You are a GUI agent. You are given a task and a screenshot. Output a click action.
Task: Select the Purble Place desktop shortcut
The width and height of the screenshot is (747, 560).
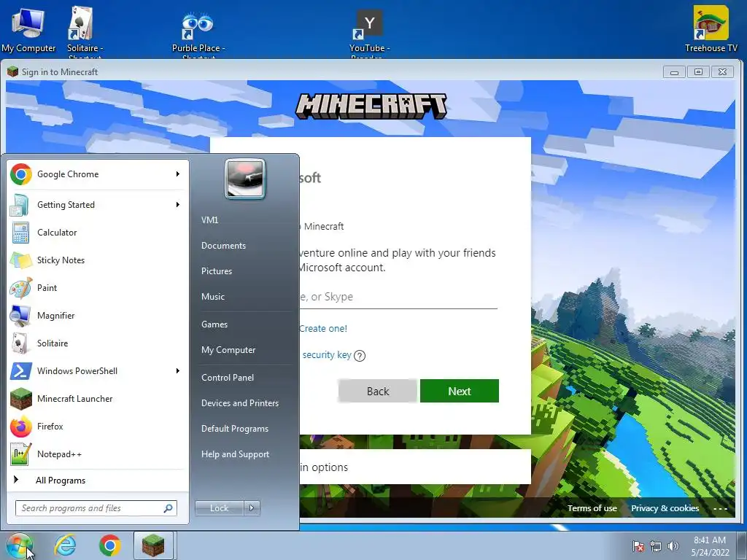tap(198, 34)
